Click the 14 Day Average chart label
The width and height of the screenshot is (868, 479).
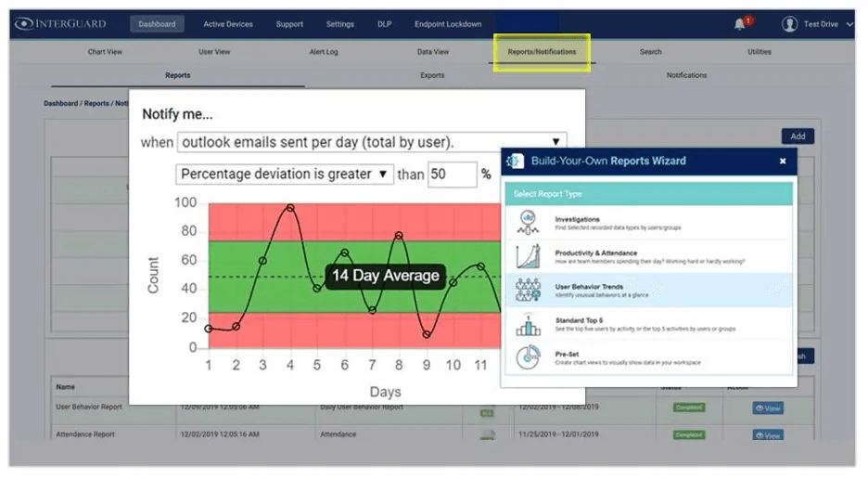tap(386, 276)
